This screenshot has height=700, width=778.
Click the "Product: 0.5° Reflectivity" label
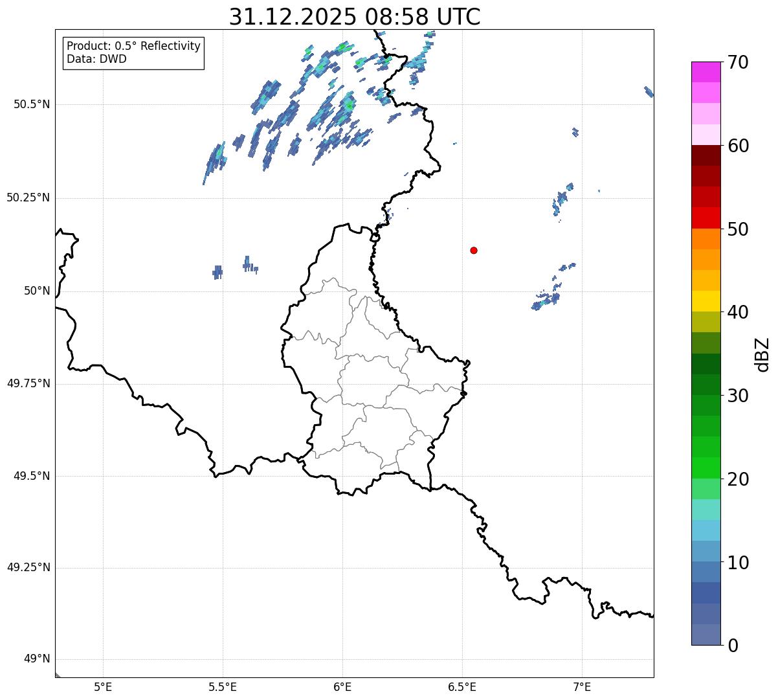(134, 47)
